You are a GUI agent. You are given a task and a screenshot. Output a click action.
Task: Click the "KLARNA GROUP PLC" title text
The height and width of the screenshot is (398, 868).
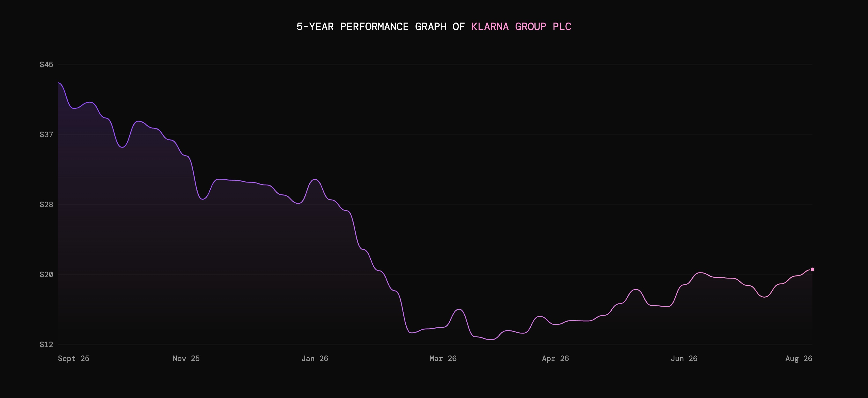521,27
